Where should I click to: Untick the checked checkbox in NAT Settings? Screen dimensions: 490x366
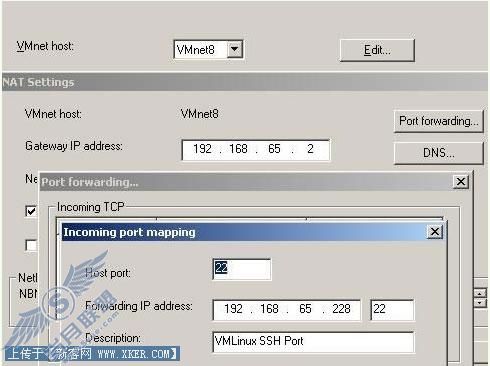[x=31, y=211]
